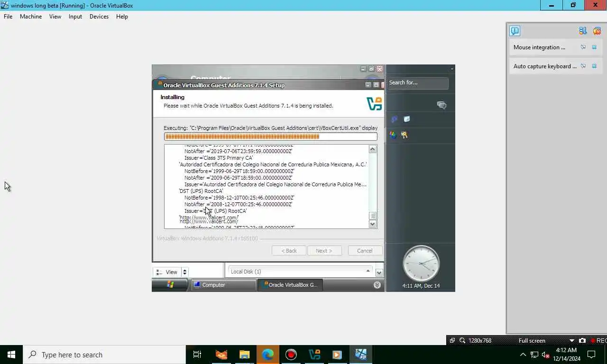Open the orange media player taskbar icon
The width and height of the screenshot is (607, 364).
[337, 355]
